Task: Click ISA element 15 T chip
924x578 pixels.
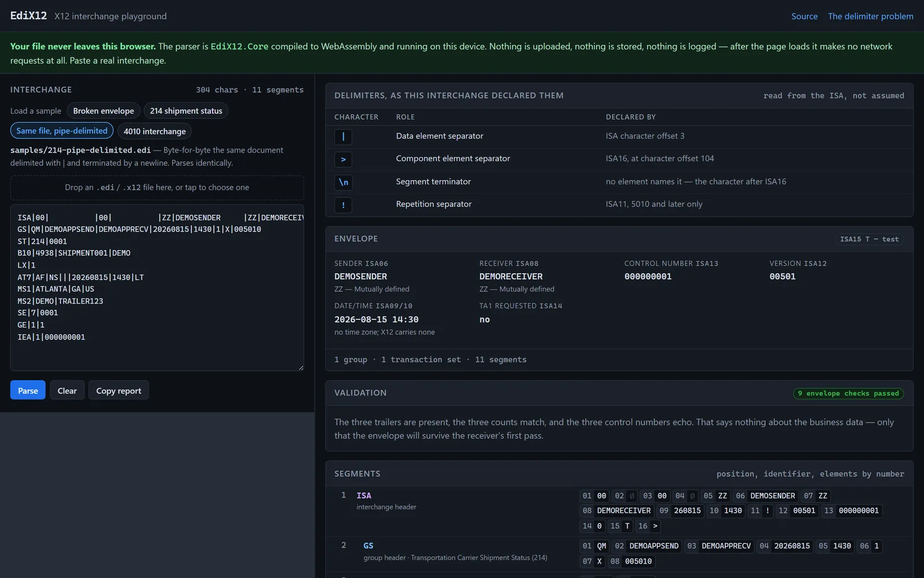Action: [x=620, y=526]
